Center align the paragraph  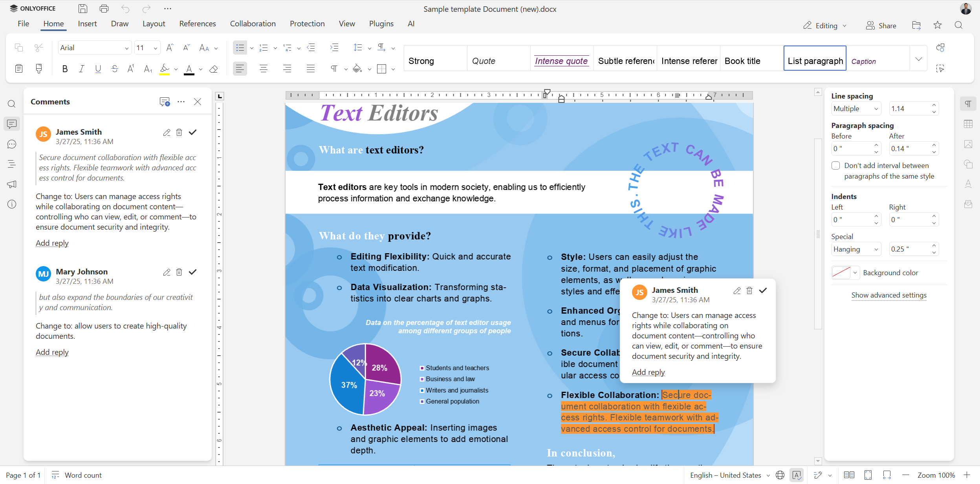pos(264,69)
